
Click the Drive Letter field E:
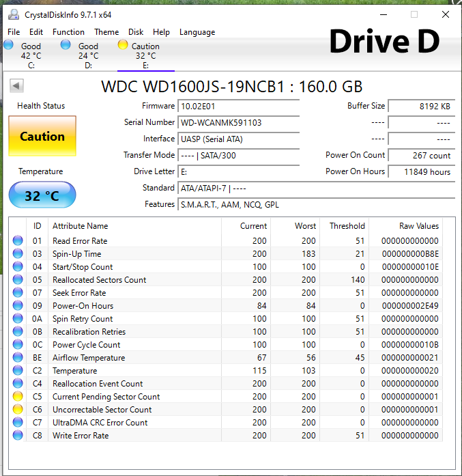pyautogui.click(x=239, y=172)
